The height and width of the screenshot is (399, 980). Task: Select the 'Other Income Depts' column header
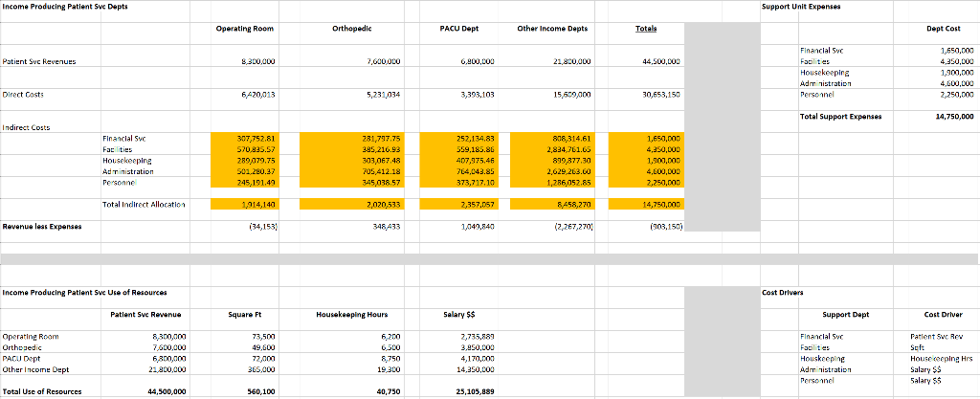(552, 29)
